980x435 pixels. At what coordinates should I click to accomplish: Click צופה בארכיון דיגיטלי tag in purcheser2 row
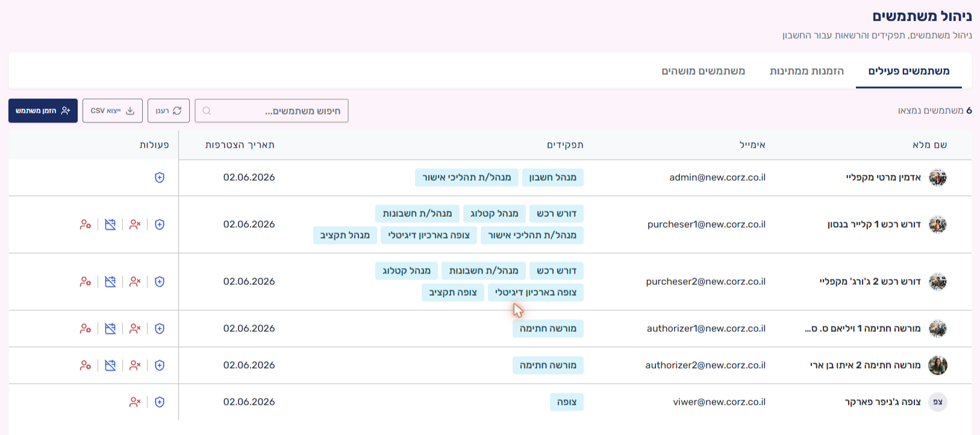[x=536, y=293]
